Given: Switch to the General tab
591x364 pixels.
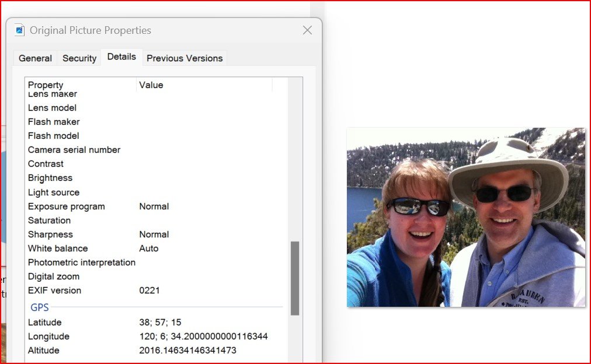Looking at the screenshot, I should tap(35, 58).
